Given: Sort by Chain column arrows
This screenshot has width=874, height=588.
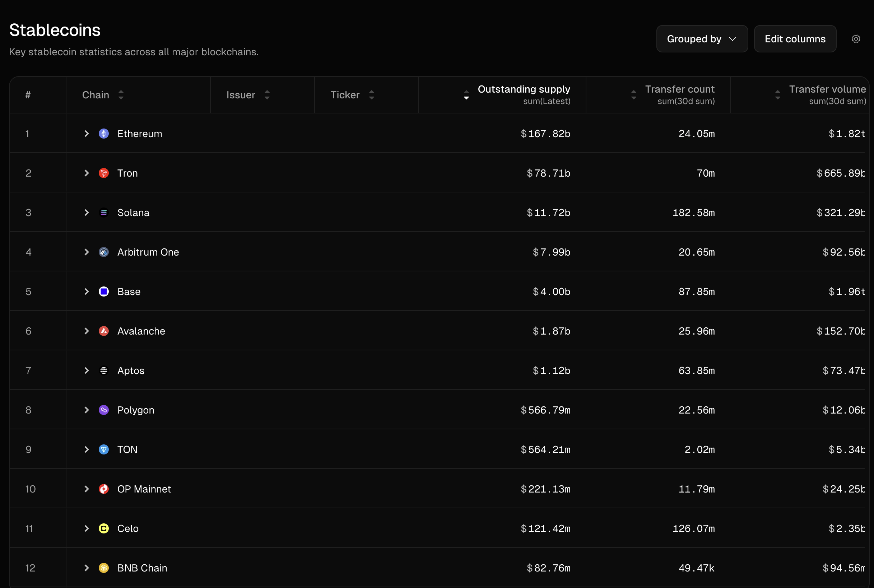Looking at the screenshot, I should (x=121, y=95).
